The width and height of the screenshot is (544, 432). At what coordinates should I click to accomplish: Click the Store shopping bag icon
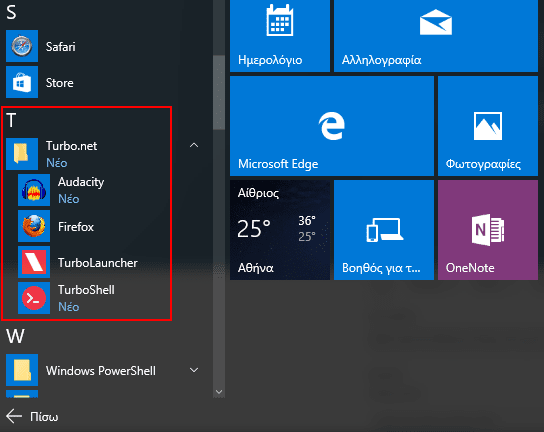click(x=22, y=82)
